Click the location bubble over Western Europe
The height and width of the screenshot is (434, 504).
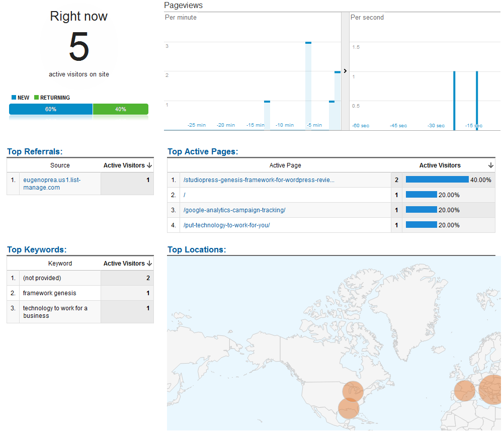tap(463, 390)
